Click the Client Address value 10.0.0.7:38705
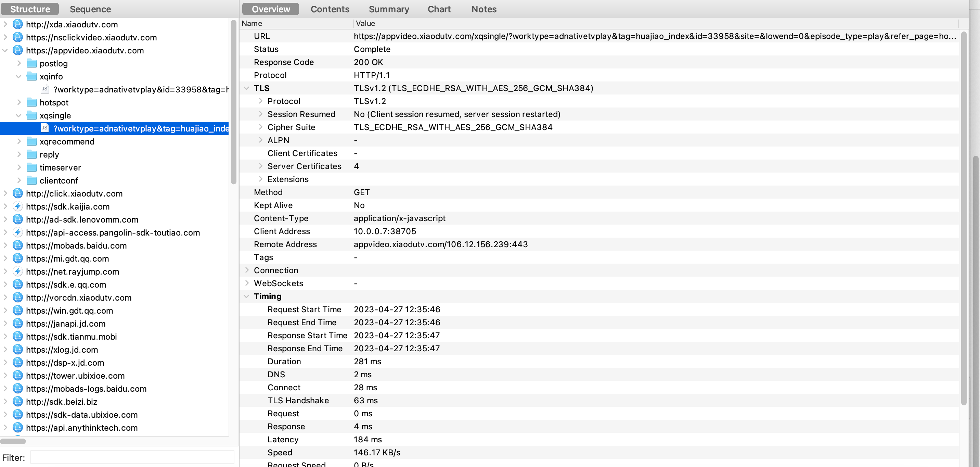Image resolution: width=980 pixels, height=467 pixels. point(385,231)
